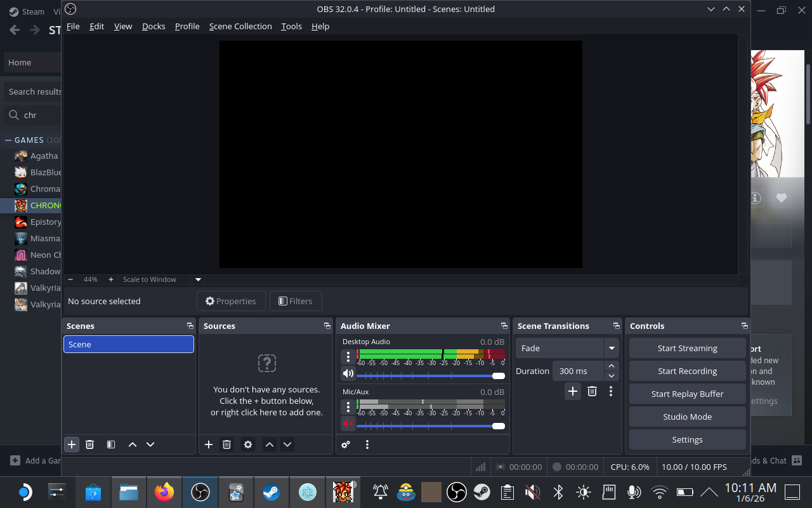Delete a source using the trash icon
812x508 pixels.
click(226, 444)
